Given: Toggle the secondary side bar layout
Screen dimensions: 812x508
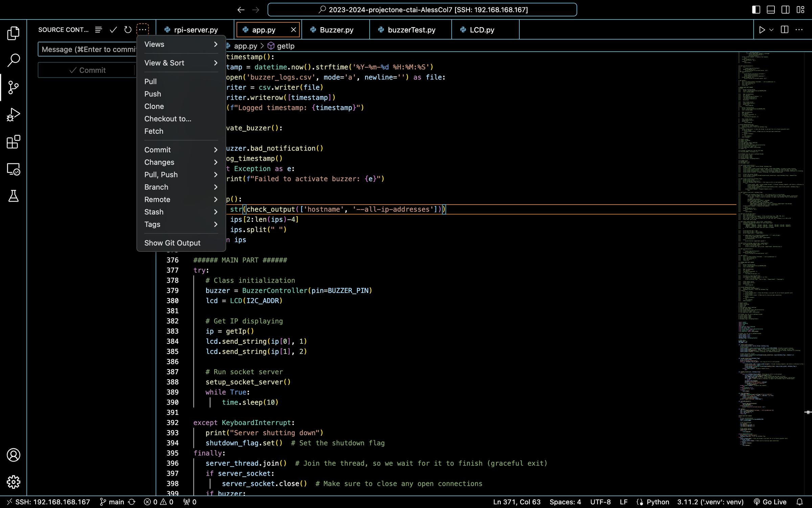Looking at the screenshot, I should (786, 9).
